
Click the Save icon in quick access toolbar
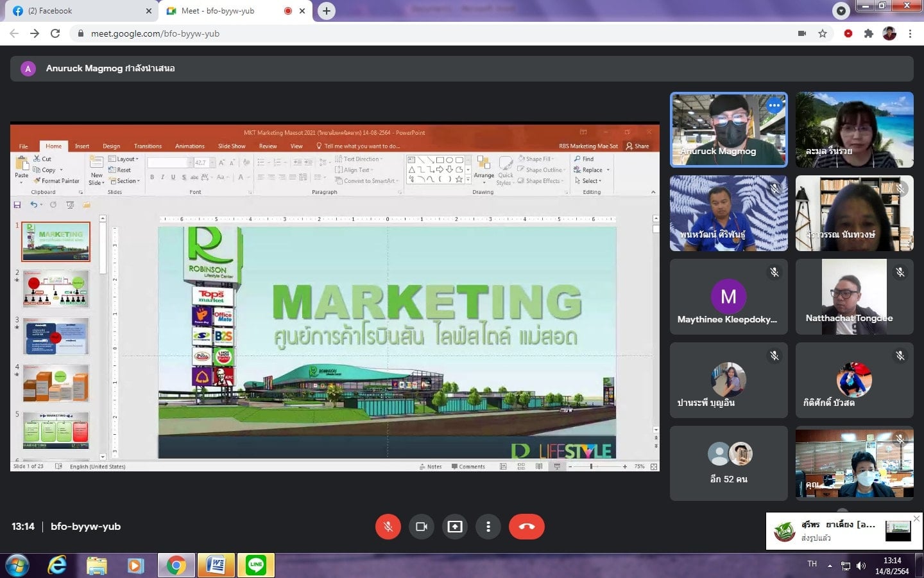point(17,205)
